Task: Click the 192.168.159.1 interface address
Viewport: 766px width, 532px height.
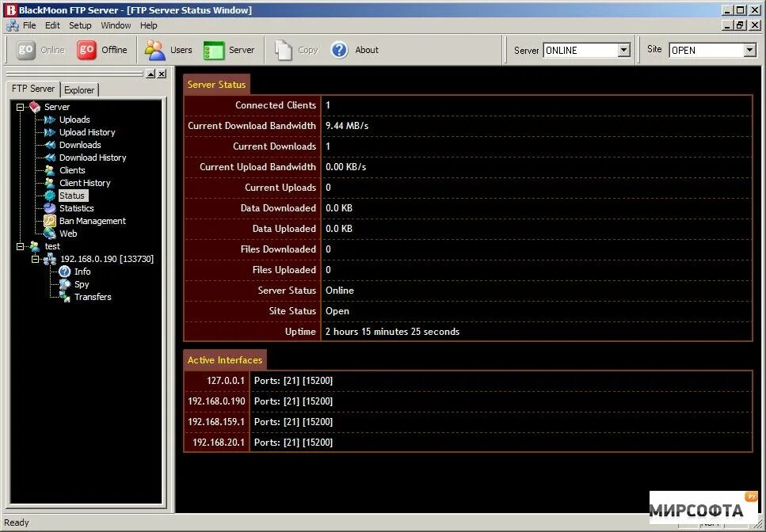Action: pyautogui.click(x=216, y=422)
